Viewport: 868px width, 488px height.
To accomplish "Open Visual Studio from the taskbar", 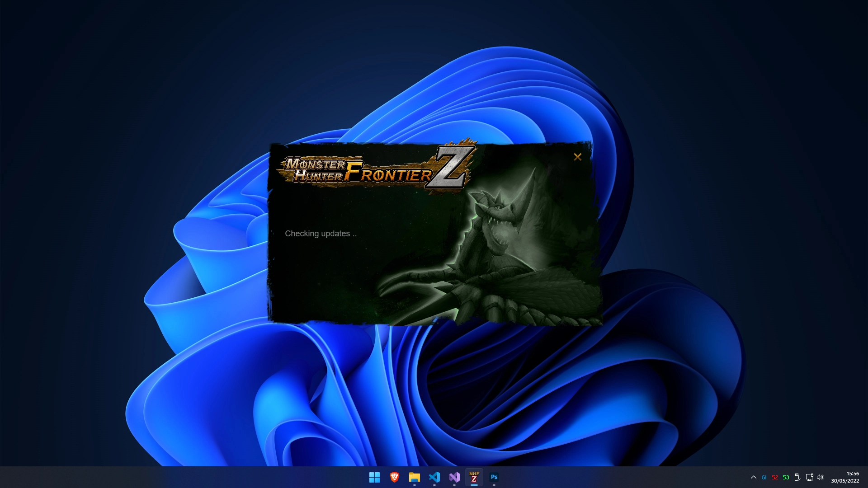I will (x=454, y=477).
